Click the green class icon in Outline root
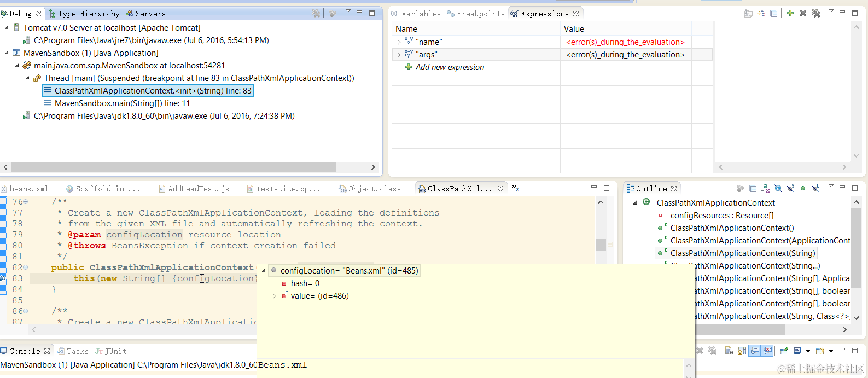 click(x=646, y=202)
